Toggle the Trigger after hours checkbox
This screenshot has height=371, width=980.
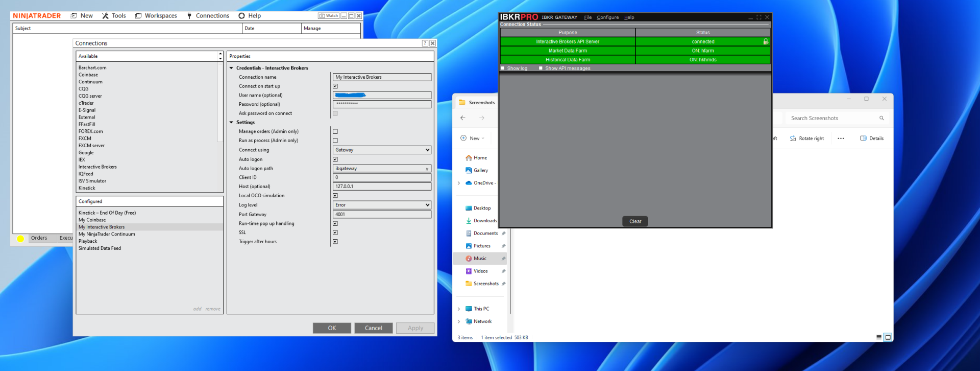click(335, 242)
